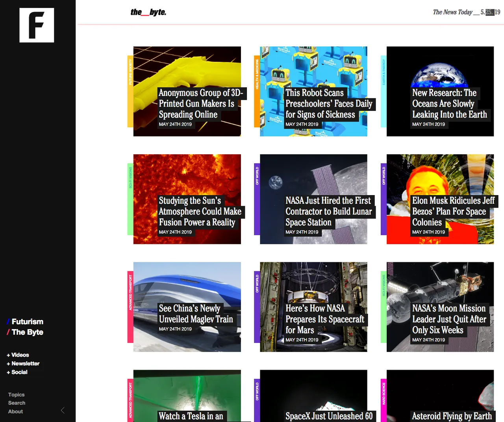Open China's Newly Unveiled Maglev Train article
Screen dimensions: 504x422
pyautogui.click(x=196, y=314)
